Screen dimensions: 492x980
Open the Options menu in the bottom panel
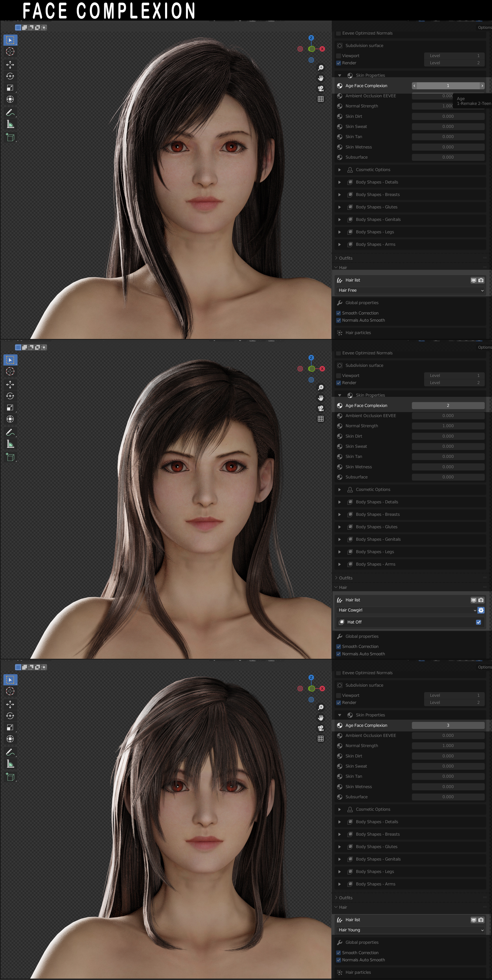(485, 667)
